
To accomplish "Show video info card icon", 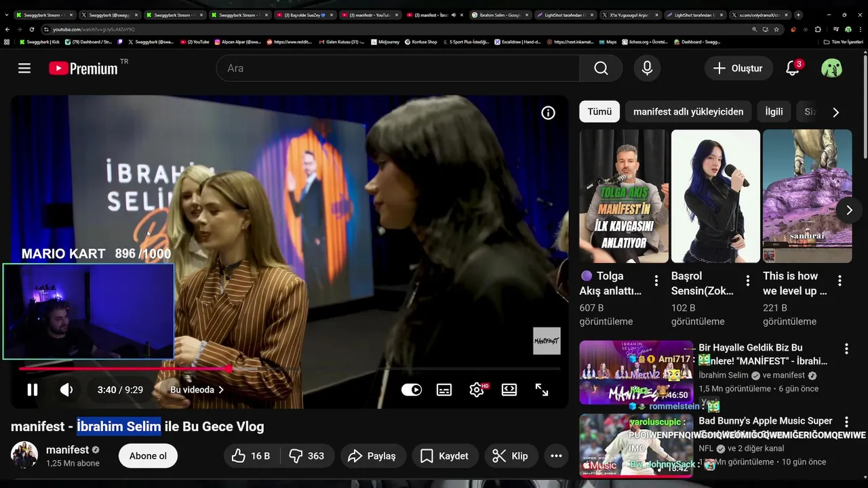I will [x=548, y=113].
